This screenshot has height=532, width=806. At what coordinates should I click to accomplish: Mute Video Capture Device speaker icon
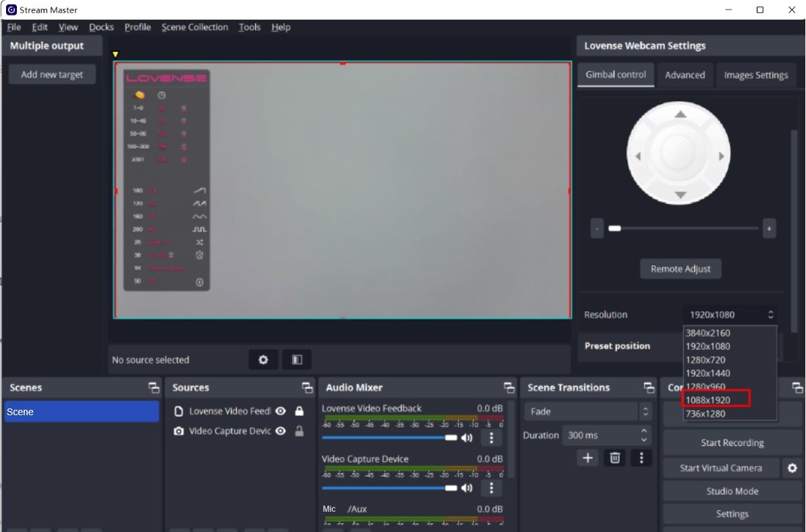click(x=466, y=488)
